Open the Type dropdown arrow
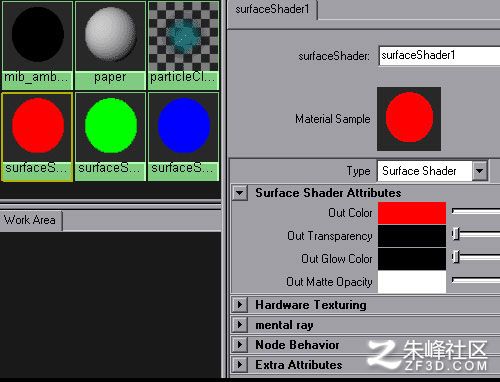 (x=480, y=171)
